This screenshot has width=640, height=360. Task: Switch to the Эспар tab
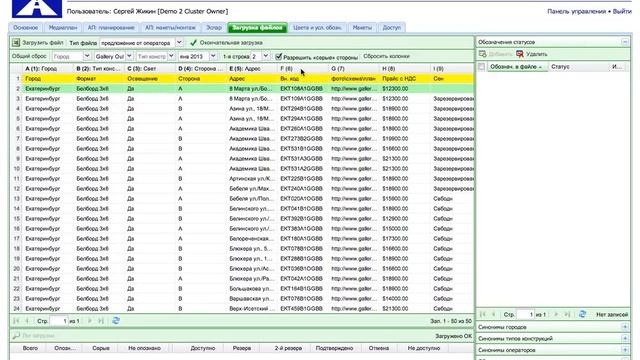coord(214,27)
